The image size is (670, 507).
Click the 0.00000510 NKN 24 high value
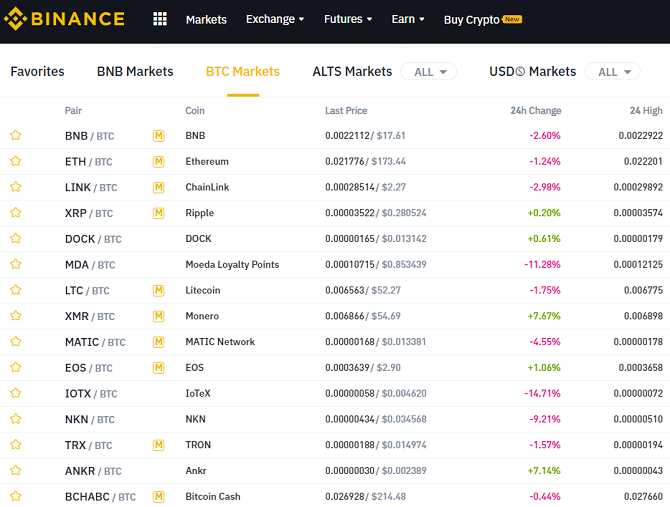point(638,419)
